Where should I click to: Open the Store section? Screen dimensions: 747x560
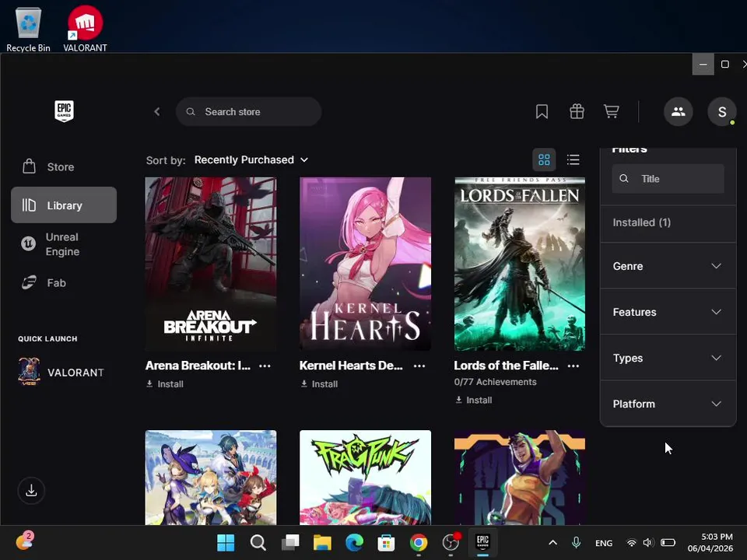coord(63,166)
